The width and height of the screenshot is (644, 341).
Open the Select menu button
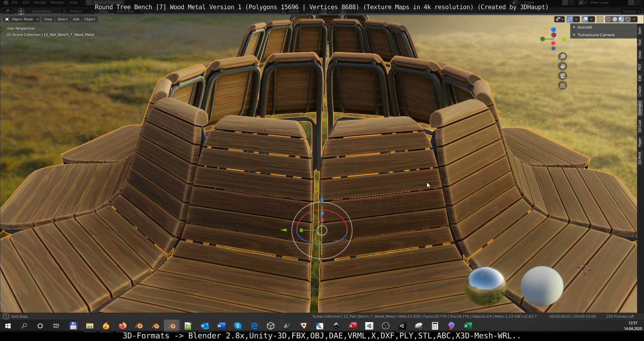click(x=62, y=19)
